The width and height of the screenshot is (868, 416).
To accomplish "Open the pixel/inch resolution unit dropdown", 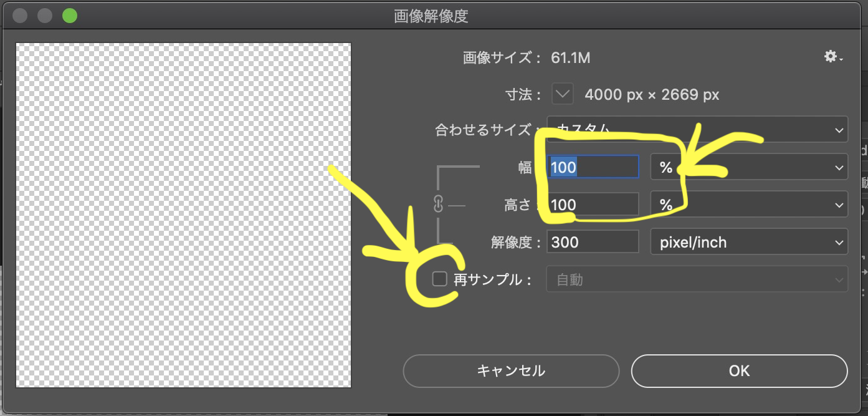I will point(748,241).
